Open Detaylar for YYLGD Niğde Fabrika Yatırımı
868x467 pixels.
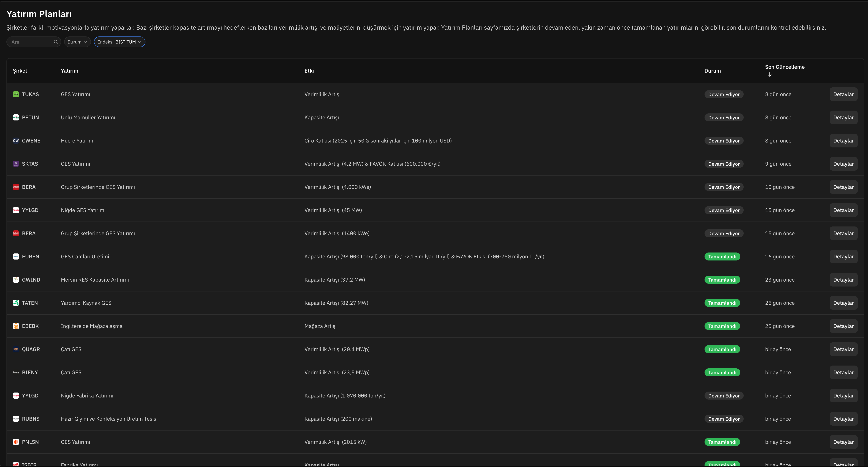843,396
